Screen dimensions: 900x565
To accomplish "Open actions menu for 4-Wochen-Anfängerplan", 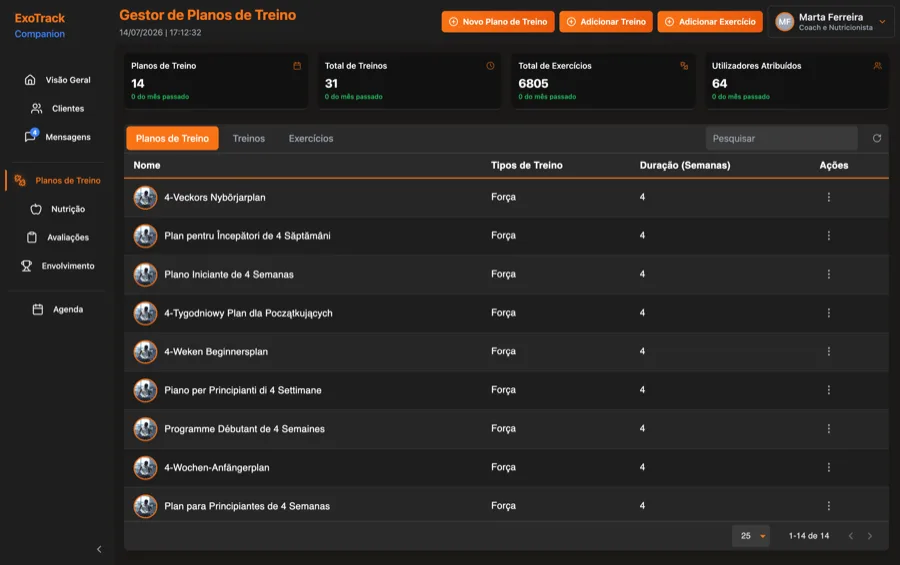I will (828, 467).
